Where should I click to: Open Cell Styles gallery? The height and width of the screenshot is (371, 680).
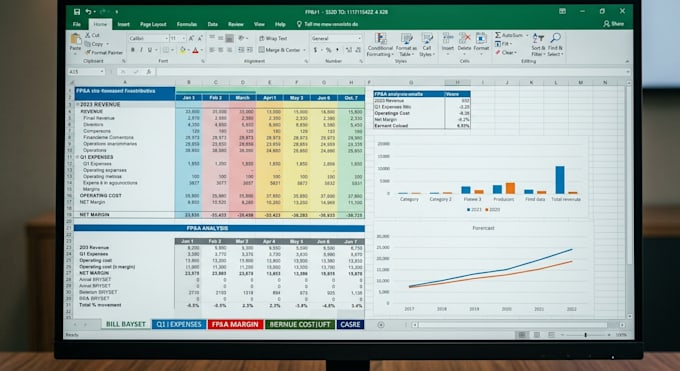tap(427, 45)
